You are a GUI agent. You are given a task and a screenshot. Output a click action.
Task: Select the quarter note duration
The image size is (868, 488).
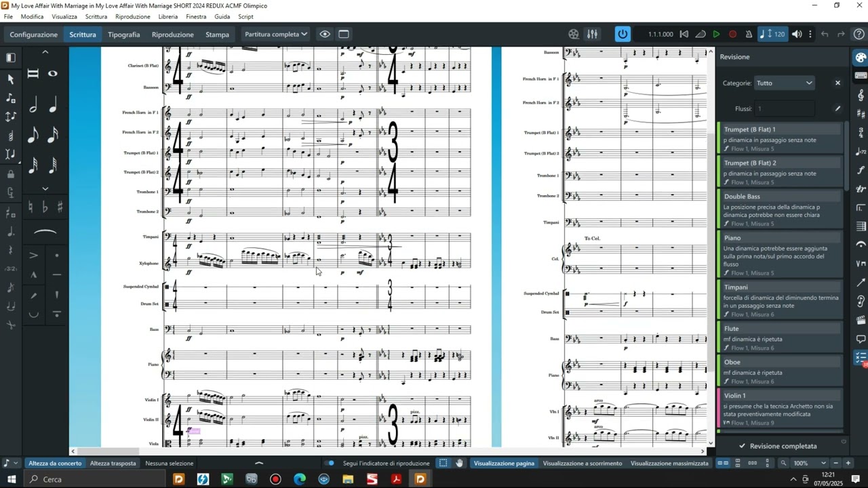pyautogui.click(x=53, y=105)
